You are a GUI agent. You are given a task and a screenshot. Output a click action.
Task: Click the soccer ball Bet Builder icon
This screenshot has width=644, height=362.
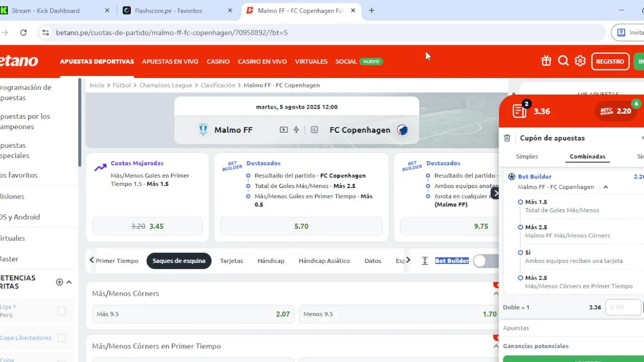coord(512,176)
